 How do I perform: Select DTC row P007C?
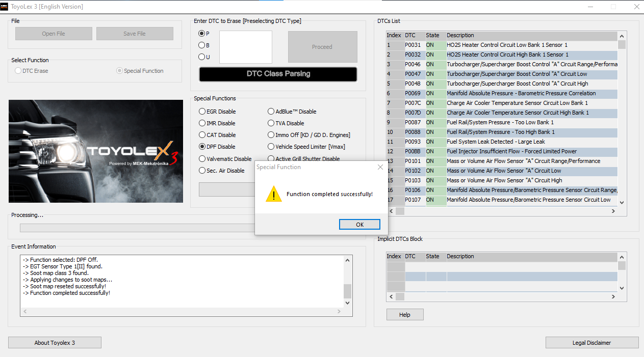click(502, 103)
